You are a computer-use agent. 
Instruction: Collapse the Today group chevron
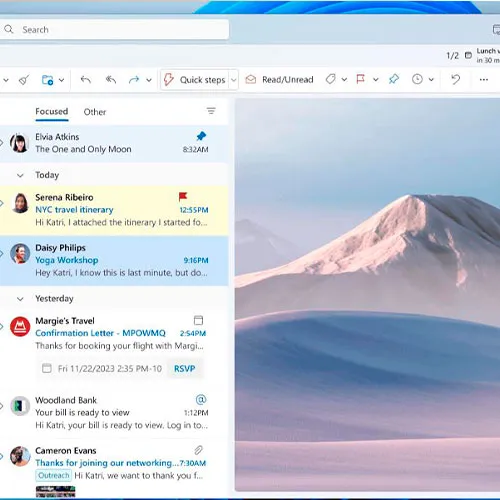click(20, 175)
